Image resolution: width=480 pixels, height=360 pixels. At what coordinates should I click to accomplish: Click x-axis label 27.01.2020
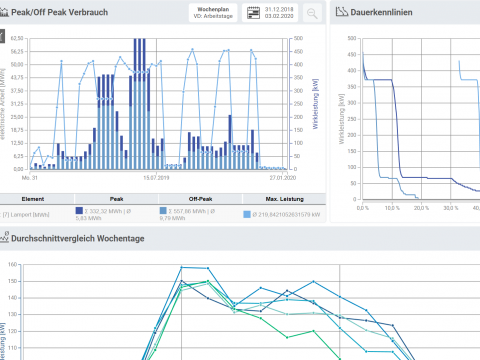pyautogui.click(x=283, y=178)
